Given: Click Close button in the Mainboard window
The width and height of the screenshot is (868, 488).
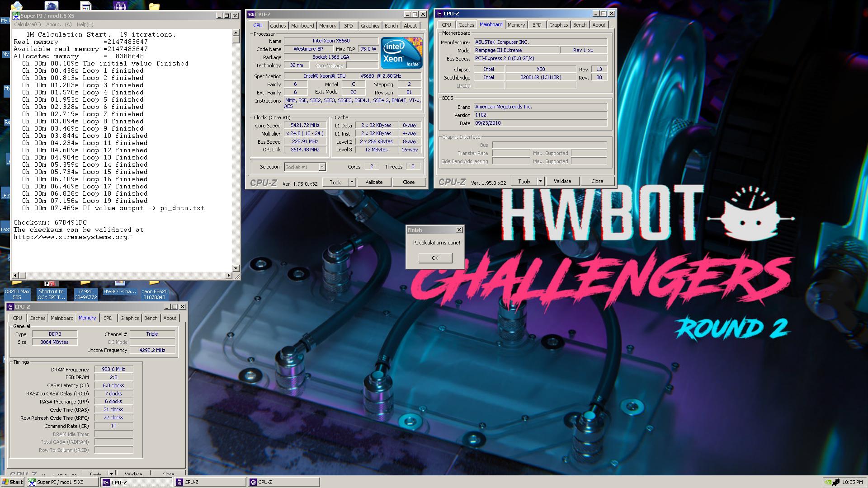Looking at the screenshot, I should coord(597,181).
